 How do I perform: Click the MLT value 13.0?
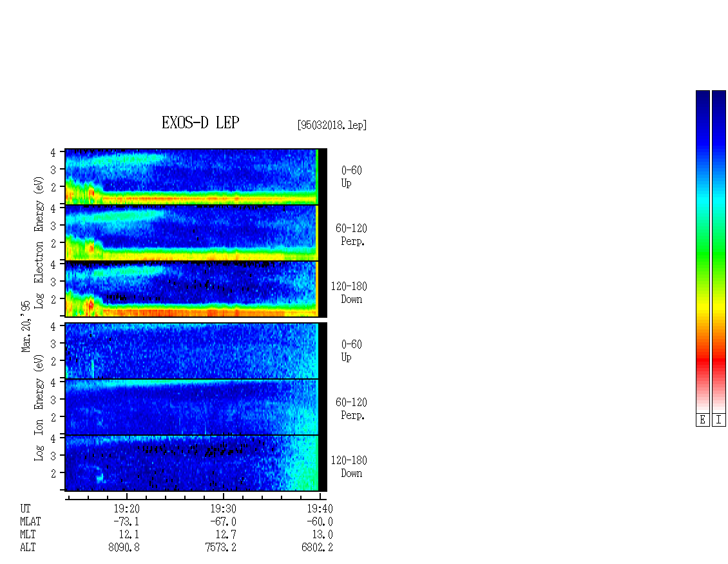point(323,534)
